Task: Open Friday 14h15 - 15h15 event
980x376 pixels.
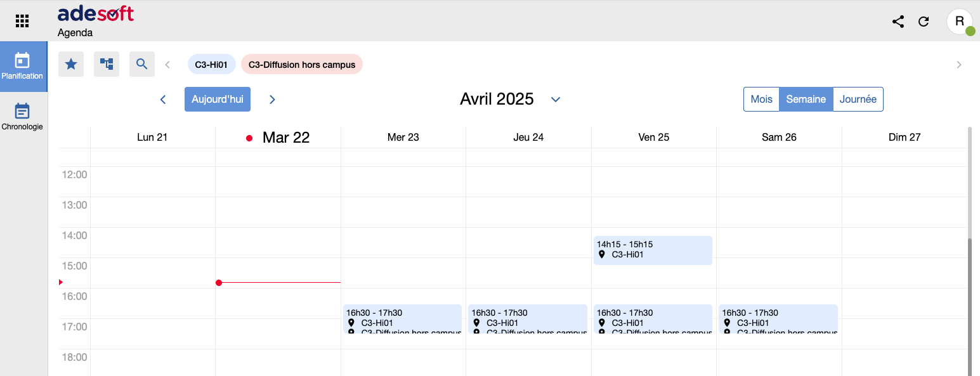Action: 653,250
